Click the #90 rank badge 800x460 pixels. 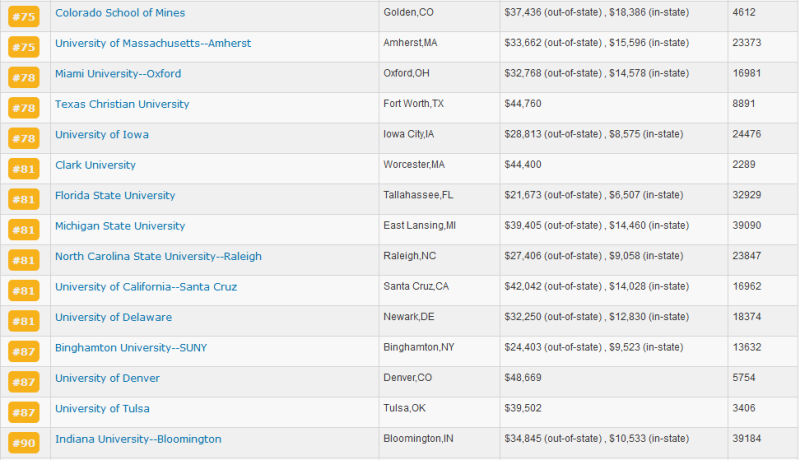tap(23, 442)
